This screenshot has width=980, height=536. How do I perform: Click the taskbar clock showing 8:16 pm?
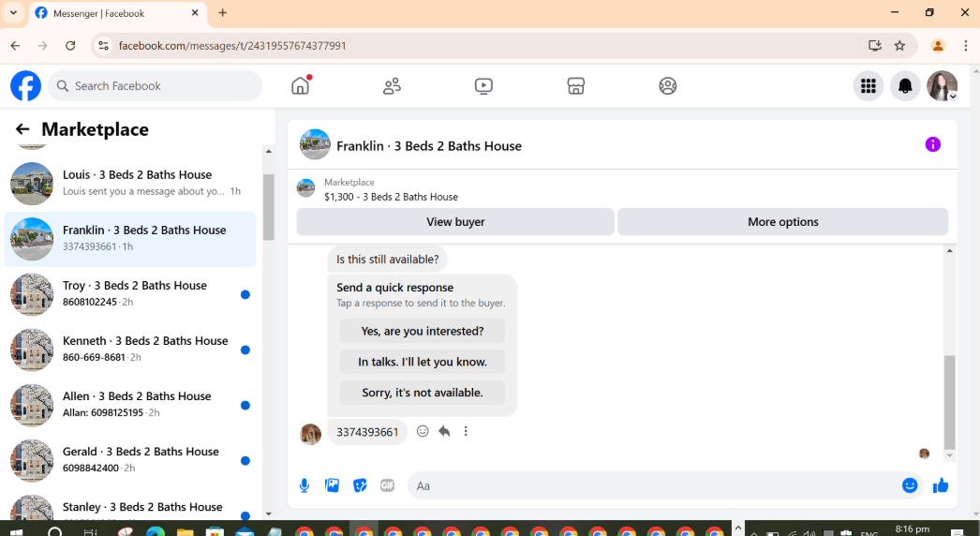point(912,529)
